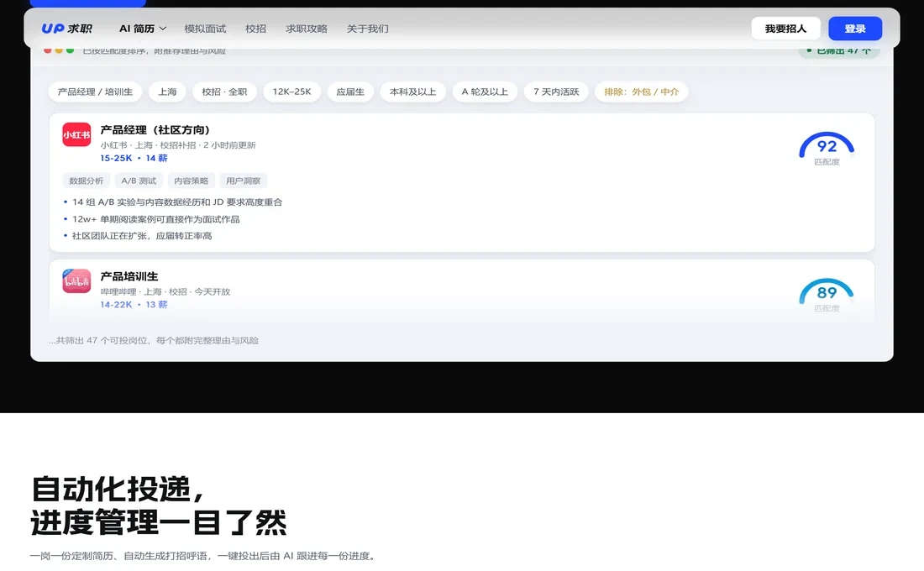The height and width of the screenshot is (571, 924).
Task: Click the 小红书 · 上海 · 校招补招 info line
Action: tap(178, 145)
